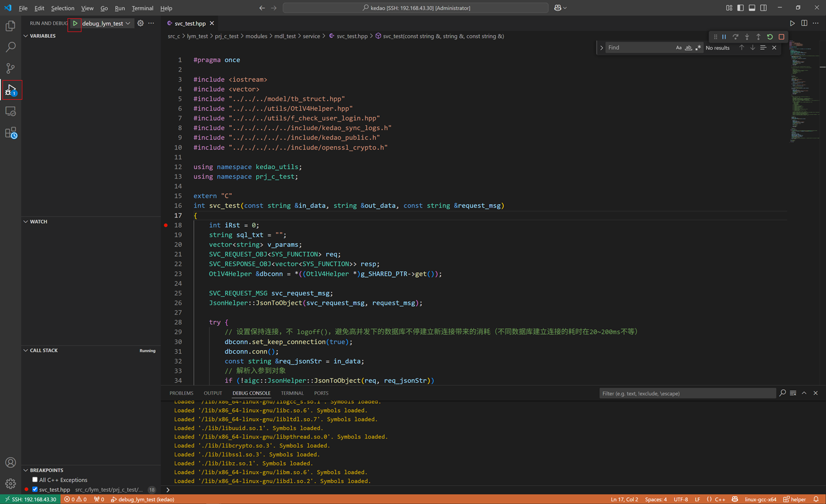Open the Source Control view
Viewport: 826px width, 504px height.
click(x=10, y=68)
